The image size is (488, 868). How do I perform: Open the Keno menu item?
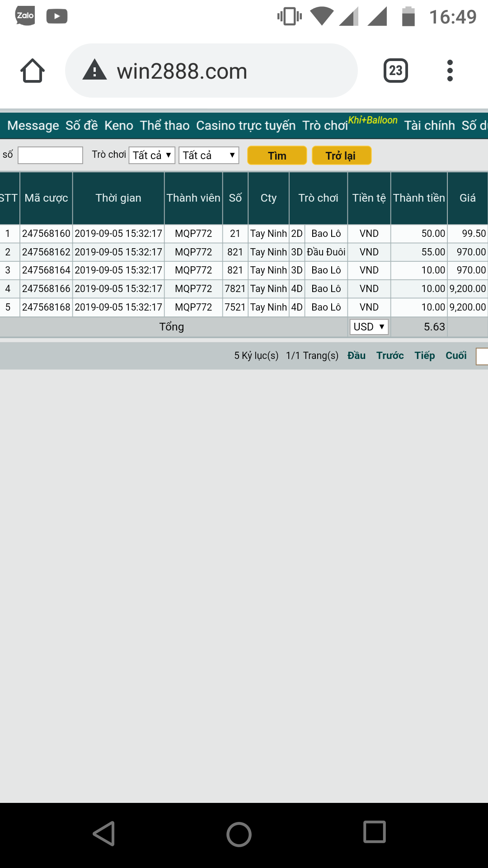click(x=119, y=126)
